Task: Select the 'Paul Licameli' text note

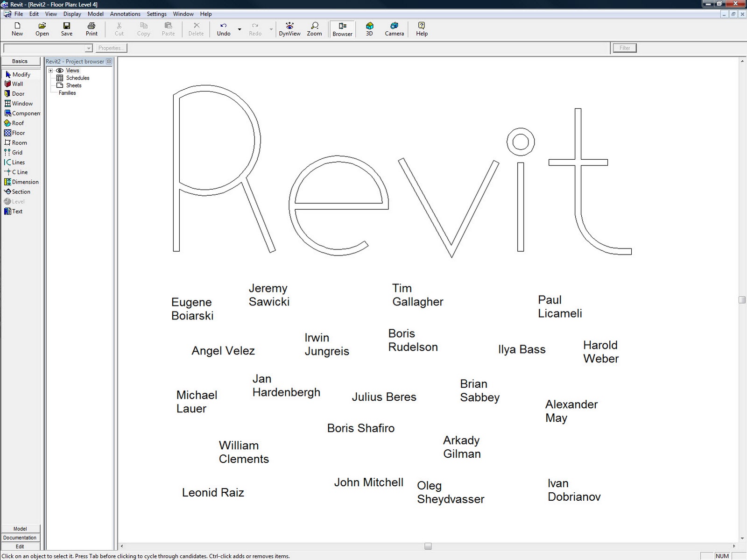Action: [560, 306]
